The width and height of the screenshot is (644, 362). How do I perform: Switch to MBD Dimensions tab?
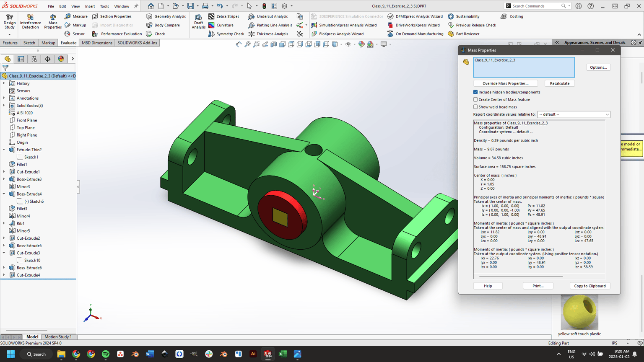point(97,43)
